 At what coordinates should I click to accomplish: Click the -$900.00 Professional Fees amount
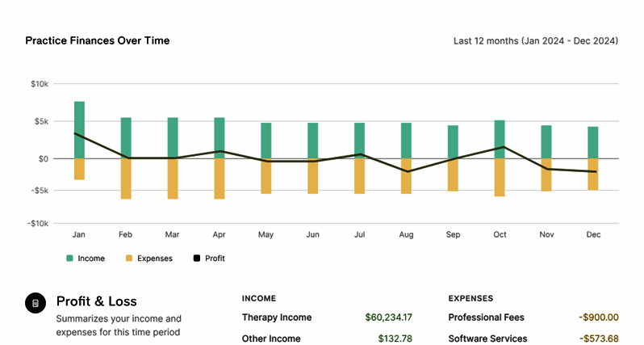[598, 318]
